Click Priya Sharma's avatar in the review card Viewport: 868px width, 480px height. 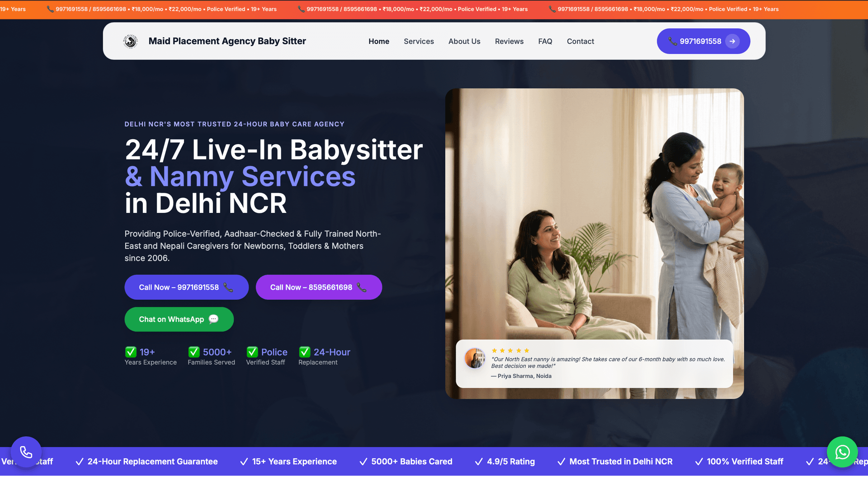(475, 358)
